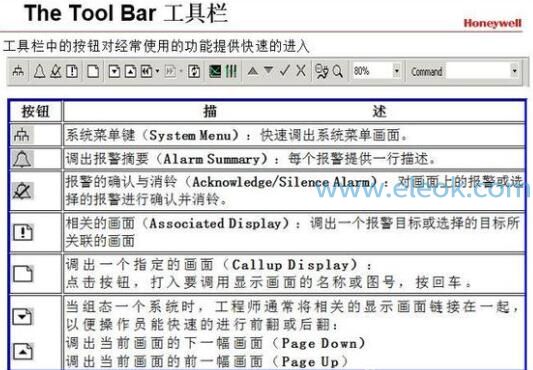Click Callup Display page icon in table row
The image size is (533, 370).
point(23,274)
